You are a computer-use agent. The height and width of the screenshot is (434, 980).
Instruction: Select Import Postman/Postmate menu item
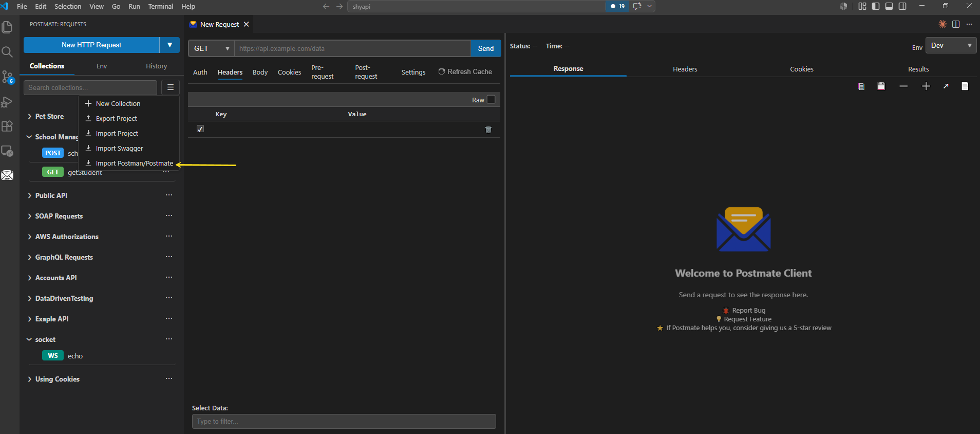click(x=128, y=163)
